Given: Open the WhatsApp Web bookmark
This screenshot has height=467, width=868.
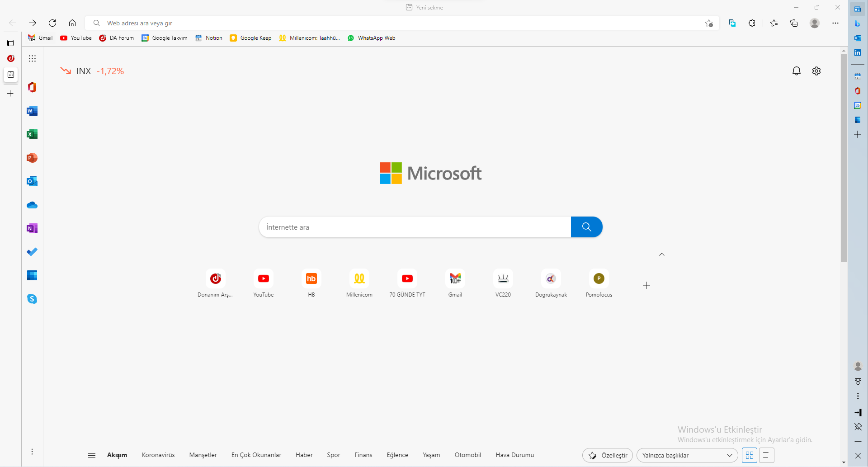Looking at the screenshot, I should pos(371,38).
